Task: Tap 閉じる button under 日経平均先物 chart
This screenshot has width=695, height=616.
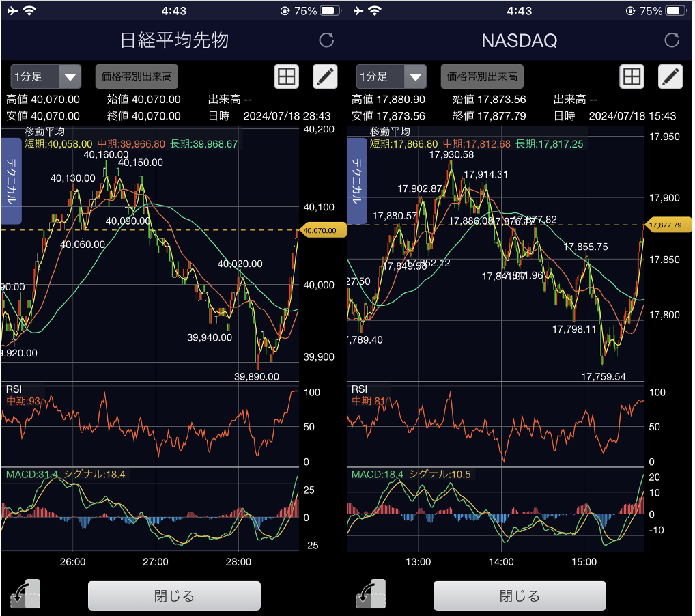Action: click(174, 596)
